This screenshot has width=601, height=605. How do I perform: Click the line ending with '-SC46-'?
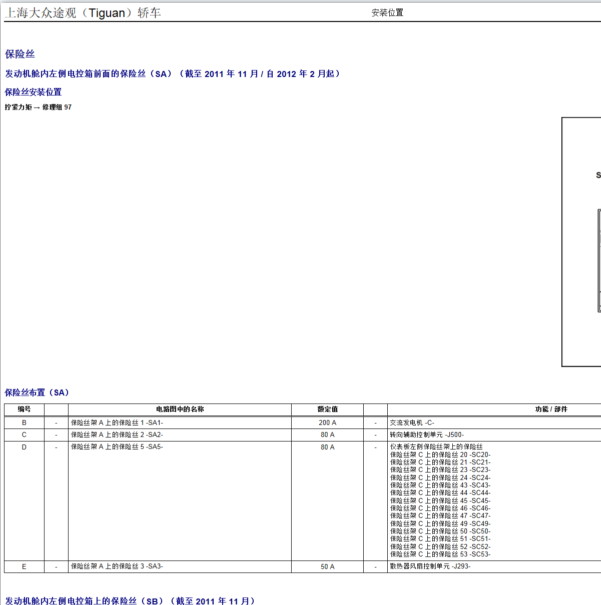click(x=440, y=508)
